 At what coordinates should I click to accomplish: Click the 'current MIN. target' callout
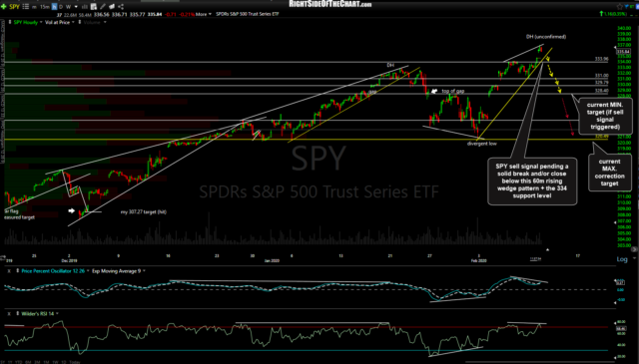click(x=605, y=116)
